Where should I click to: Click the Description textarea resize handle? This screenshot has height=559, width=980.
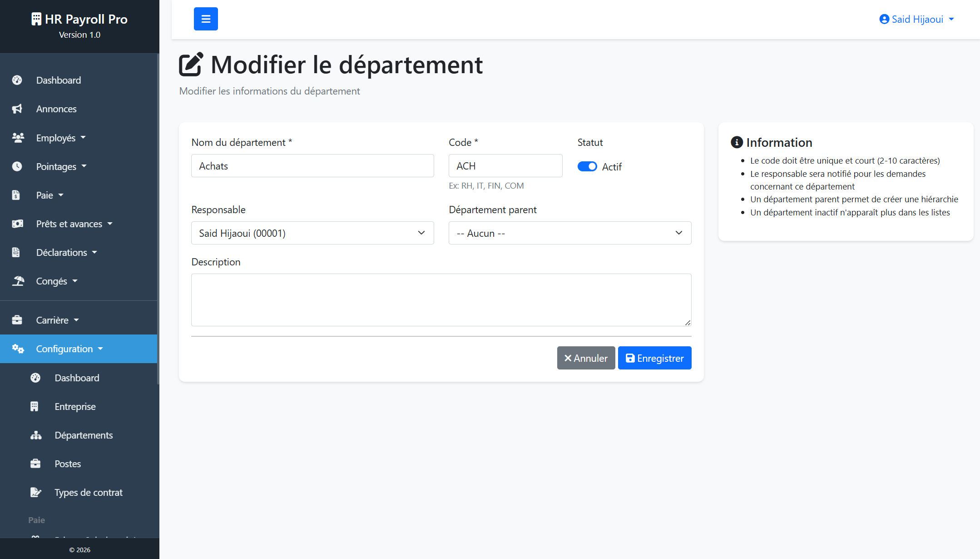click(x=688, y=322)
